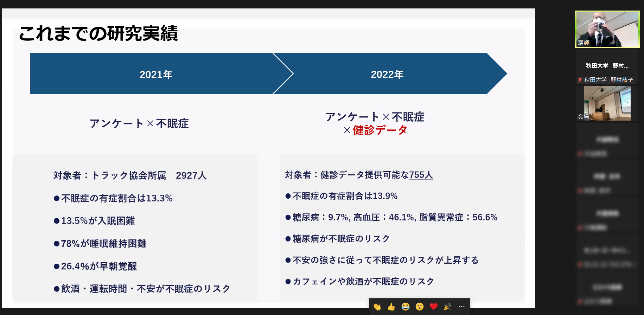The image size is (644, 315).
Task: Send the party popper reaction
Action: point(447,307)
